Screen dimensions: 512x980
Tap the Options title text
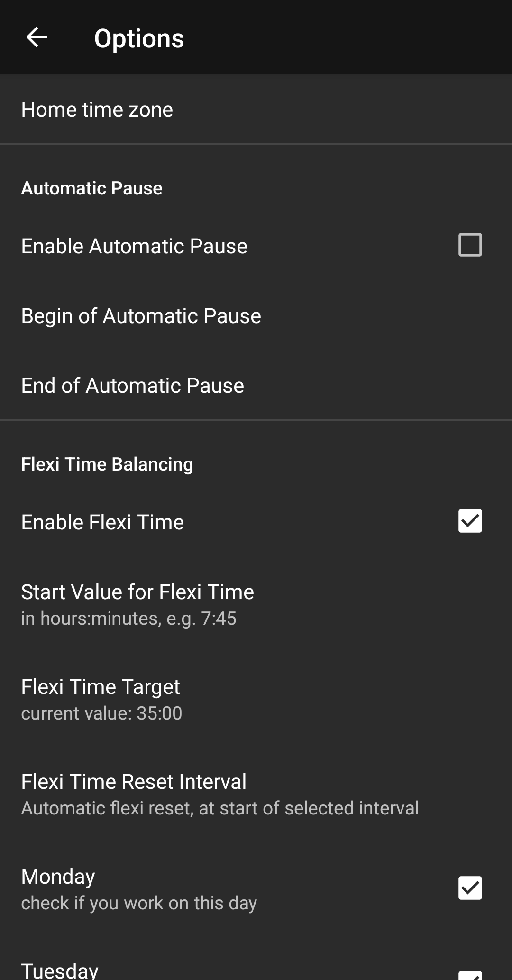139,38
